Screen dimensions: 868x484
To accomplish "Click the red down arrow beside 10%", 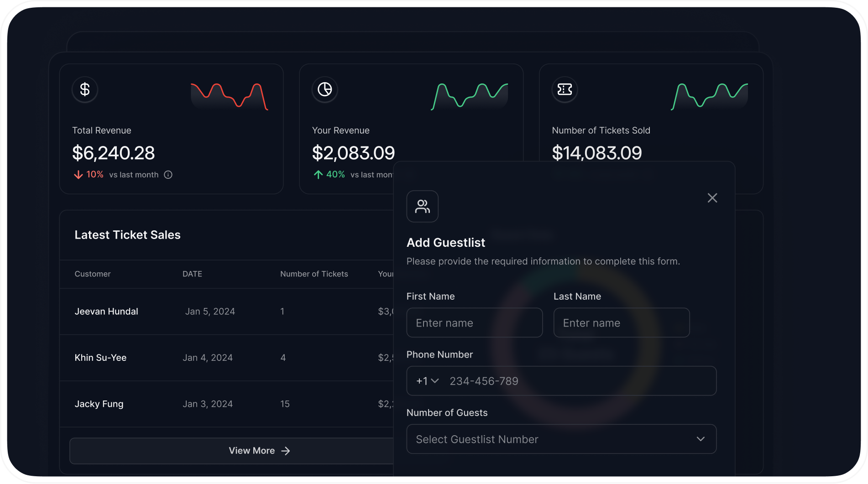I will tap(78, 175).
